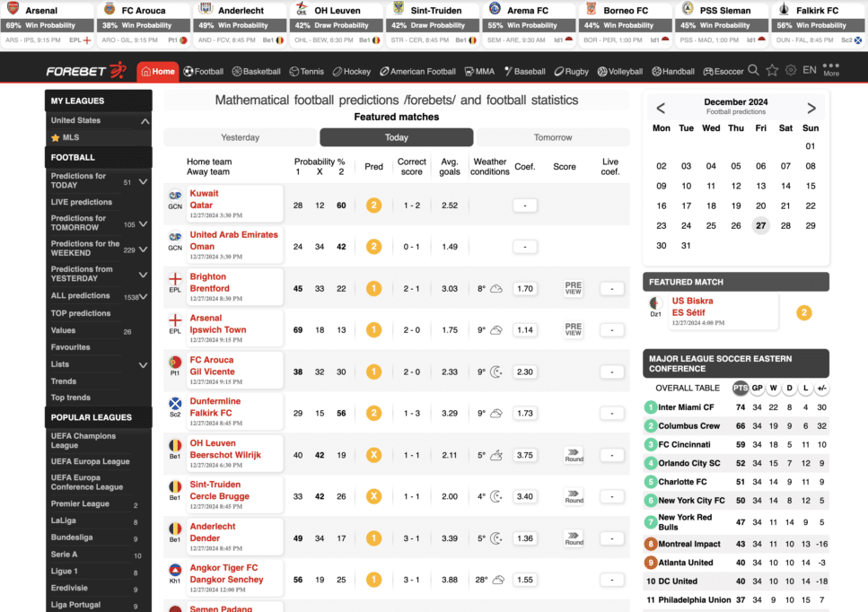
Task: Click Round icon for Sint-Truiden match
Action: 574,496
